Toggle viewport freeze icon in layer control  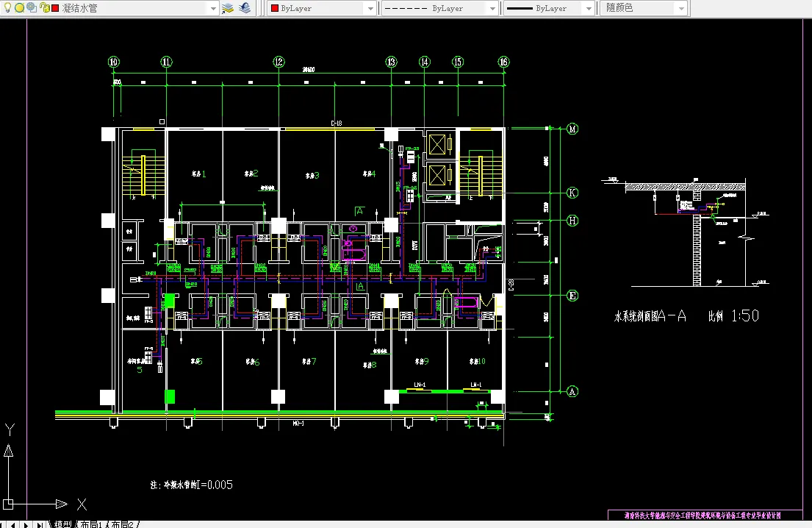click(x=32, y=8)
